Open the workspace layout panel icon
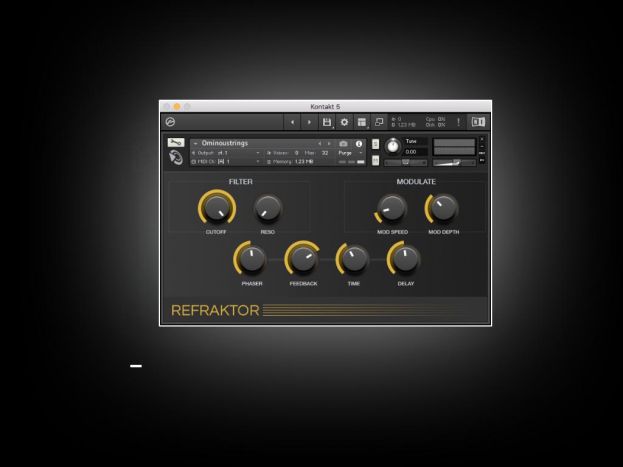This screenshot has height=467, width=623. pyautogui.click(x=362, y=122)
